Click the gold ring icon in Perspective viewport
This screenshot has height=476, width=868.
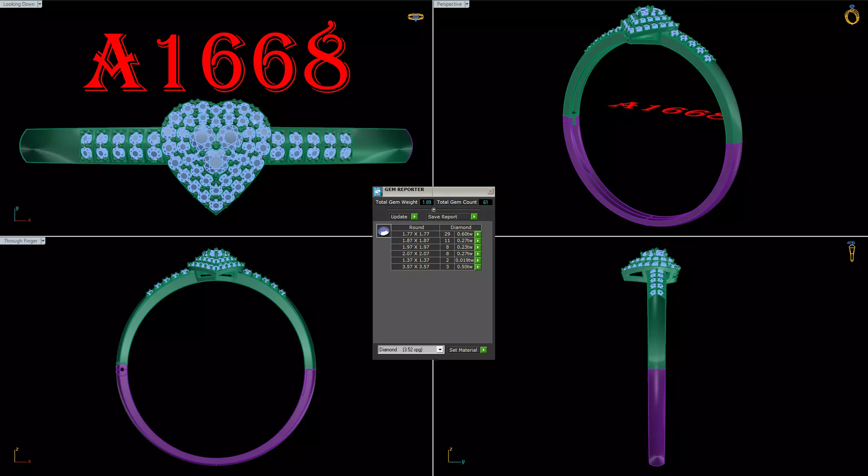852,15
